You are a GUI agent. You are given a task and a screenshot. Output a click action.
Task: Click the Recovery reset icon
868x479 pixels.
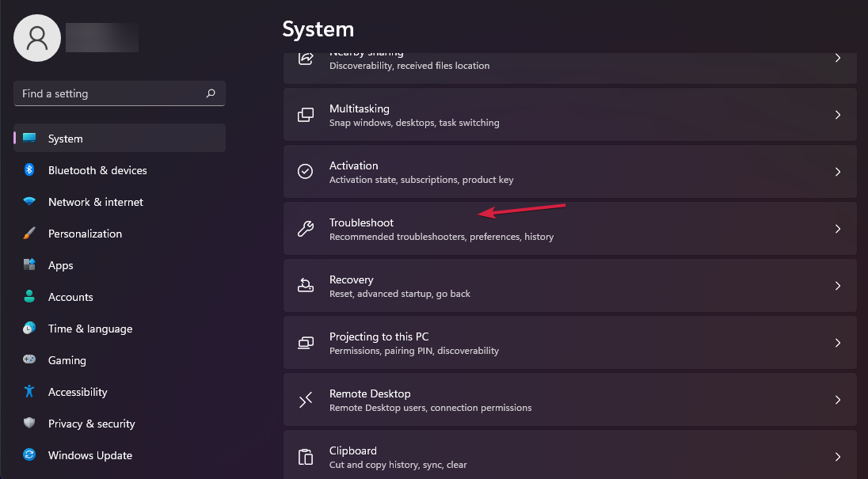pyautogui.click(x=306, y=285)
